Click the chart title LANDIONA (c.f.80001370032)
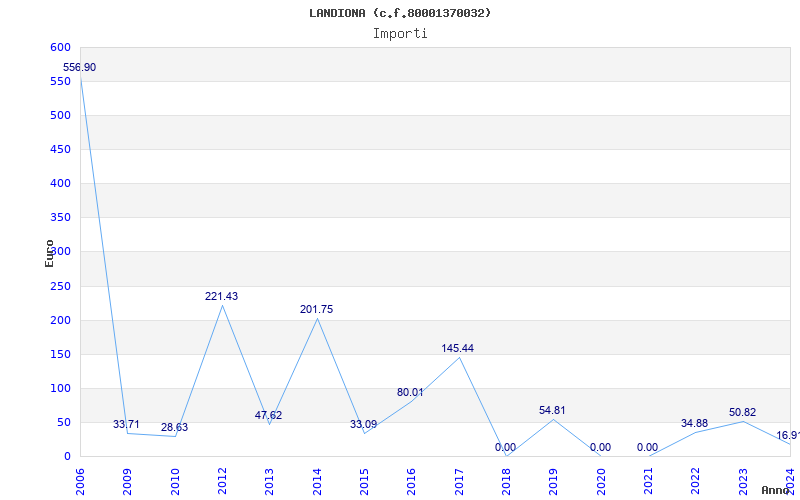Viewport: 800px width, 500px height. tap(400, 13)
